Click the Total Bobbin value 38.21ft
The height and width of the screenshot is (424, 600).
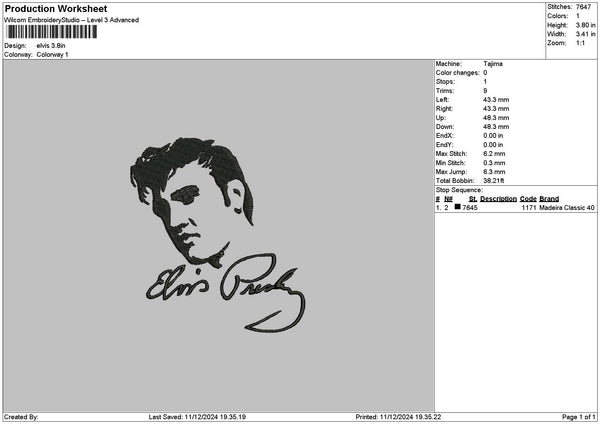coord(494,181)
